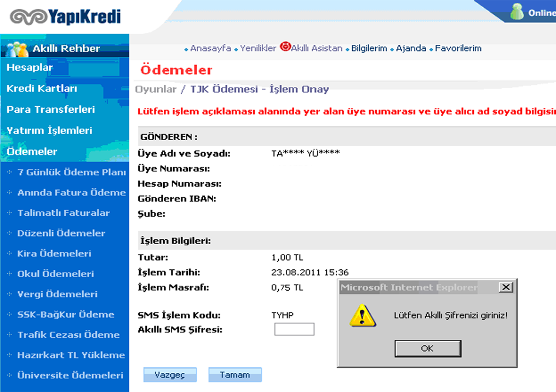The width and height of the screenshot is (556, 392).
Task: Open the Ajanda link
Action: pyautogui.click(x=411, y=48)
